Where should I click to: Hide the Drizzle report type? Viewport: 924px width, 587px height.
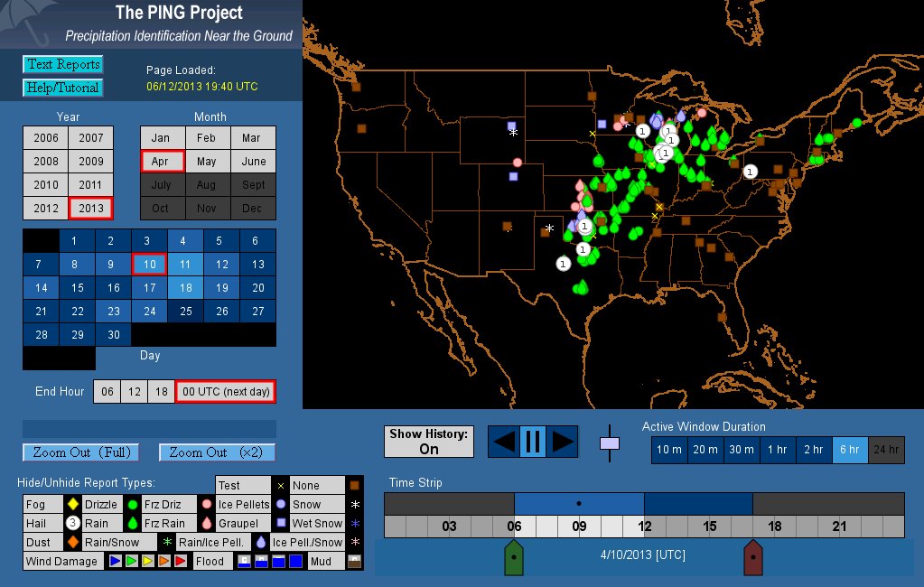pos(101,504)
